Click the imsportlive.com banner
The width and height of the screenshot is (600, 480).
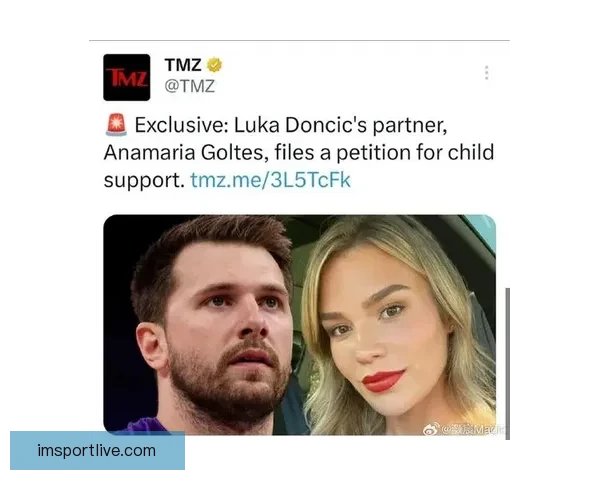pyautogui.click(x=97, y=450)
